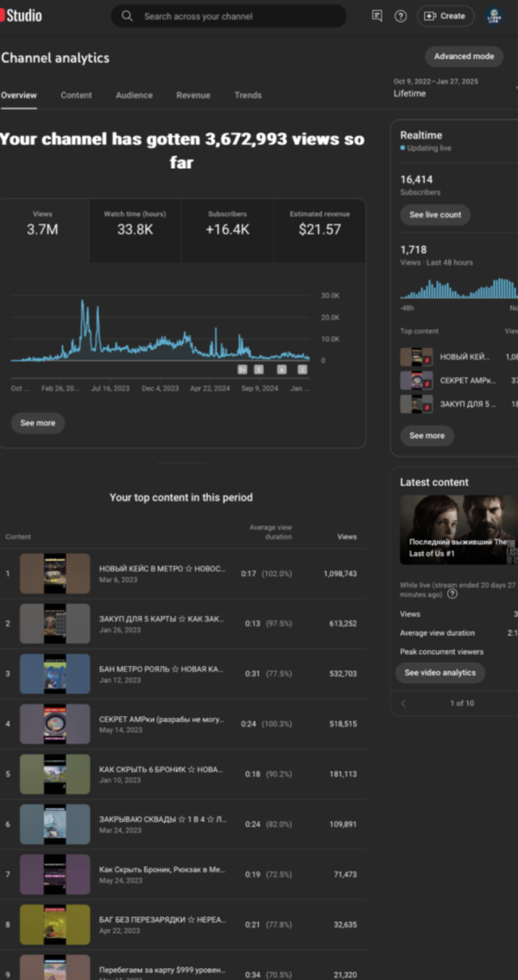Click the YouTube Studio logo
The width and height of the screenshot is (518, 980).
pyautogui.click(x=21, y=16)
